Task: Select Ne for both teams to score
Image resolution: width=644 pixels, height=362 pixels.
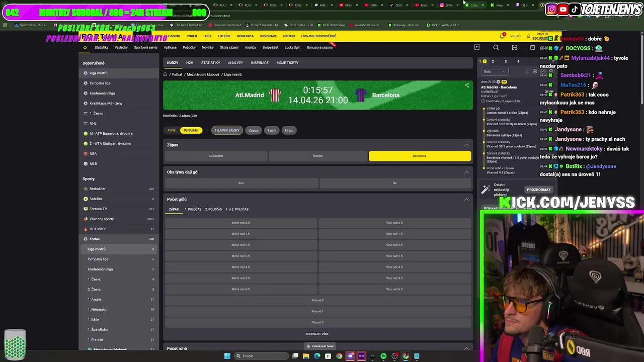Action: tap(395, 183)
